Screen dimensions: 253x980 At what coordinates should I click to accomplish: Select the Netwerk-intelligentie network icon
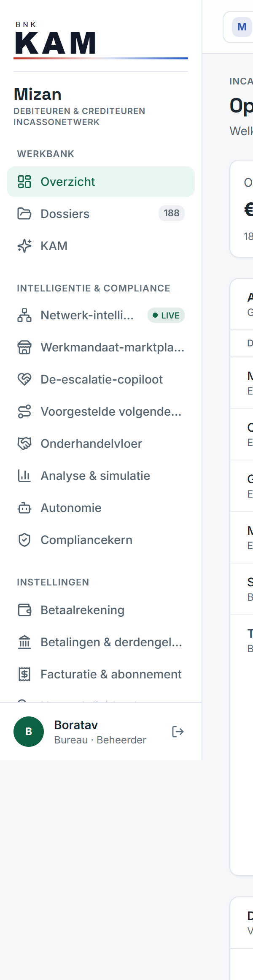[24, 315]
